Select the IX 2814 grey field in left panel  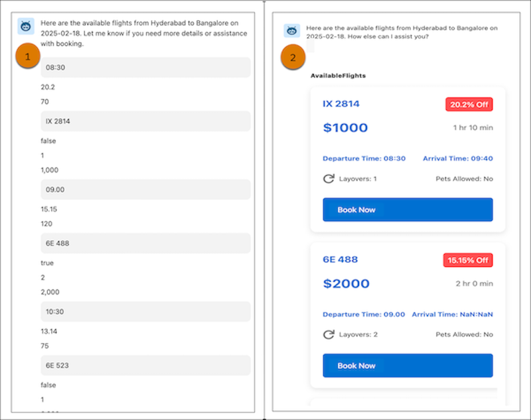pos(145,121)
